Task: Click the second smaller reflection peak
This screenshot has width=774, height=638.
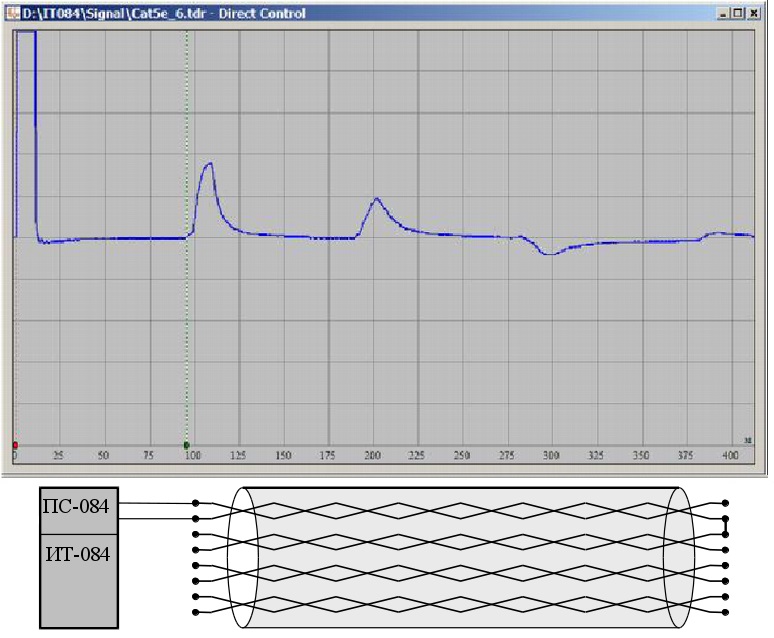Action: tap(377, 200)
